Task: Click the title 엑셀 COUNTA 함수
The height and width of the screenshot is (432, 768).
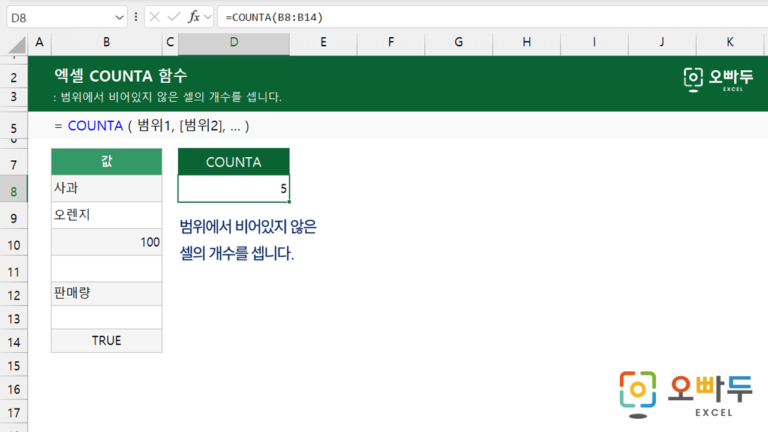Action: coord(120,76)
